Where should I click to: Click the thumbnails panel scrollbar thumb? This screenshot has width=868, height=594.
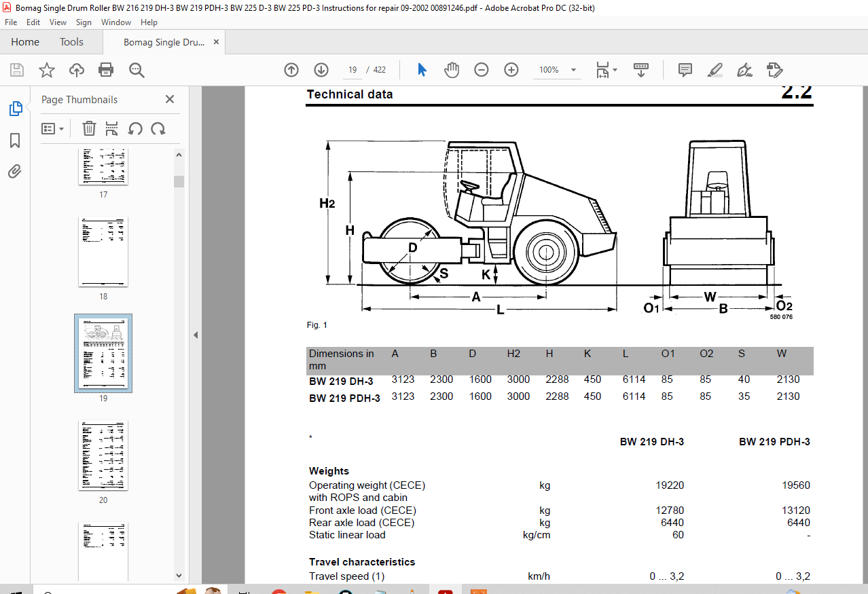(179, 181)
